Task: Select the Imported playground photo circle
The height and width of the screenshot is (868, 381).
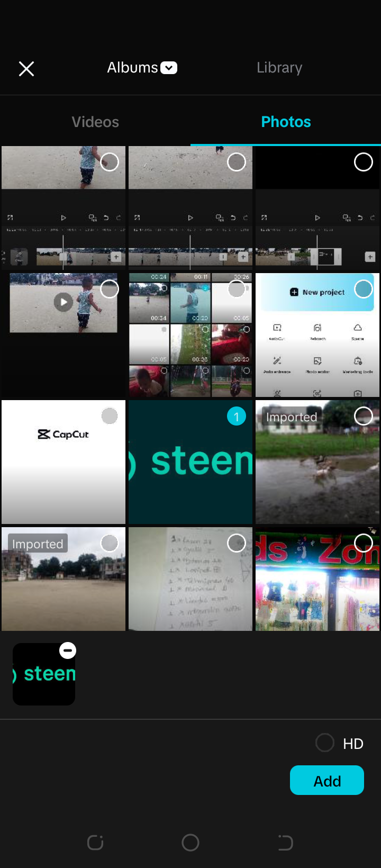Action: tap(110, 543)
